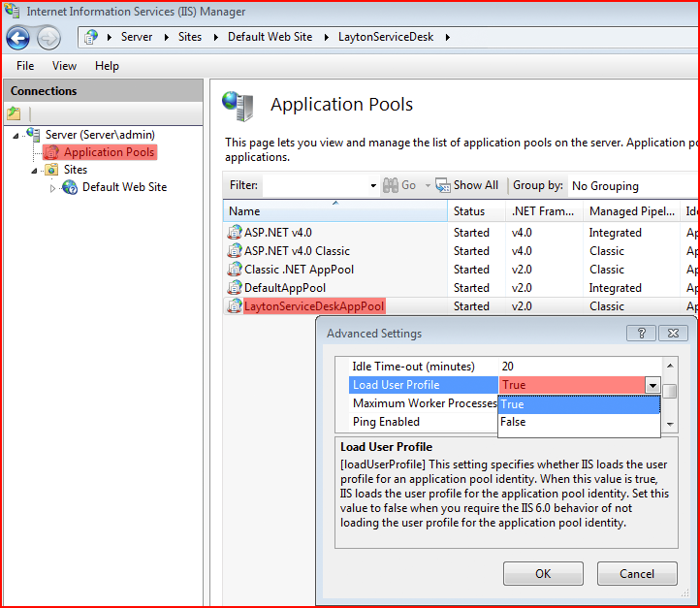This screenshot has width=700, height=608.
Task: Choose False in the Load User Profile list
Action: (x=579, y=422)
